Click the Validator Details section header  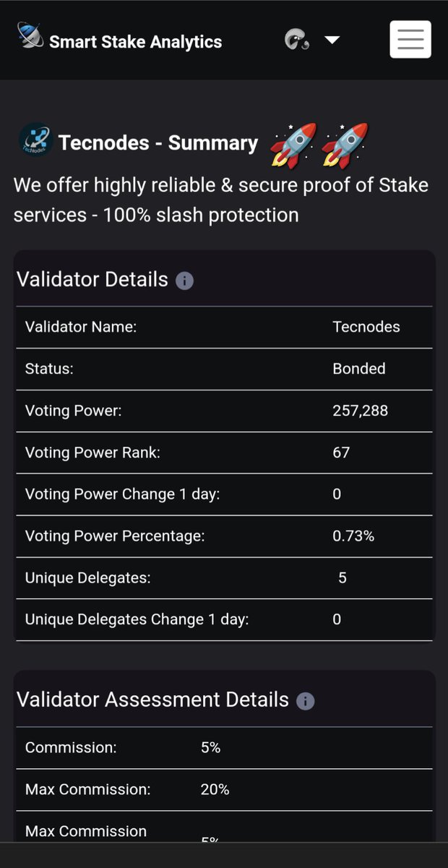pyautogui.click(x=92, y=280)
